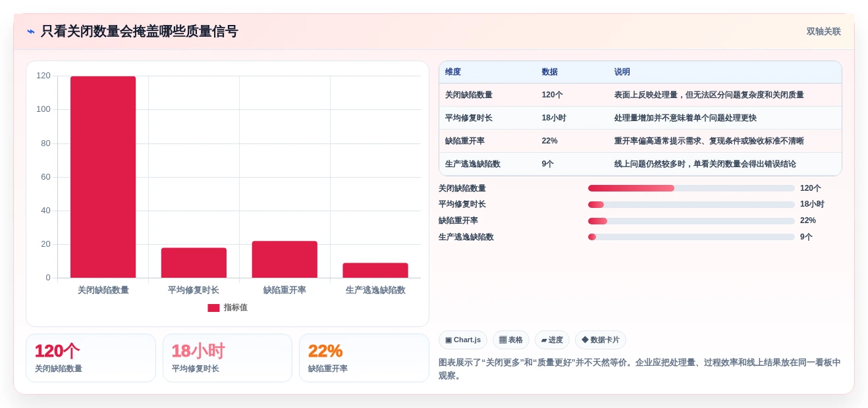Click the x-axis label 缺陷重开率
This screenshot has width=868, height=408.
click(x=285, y=290)
